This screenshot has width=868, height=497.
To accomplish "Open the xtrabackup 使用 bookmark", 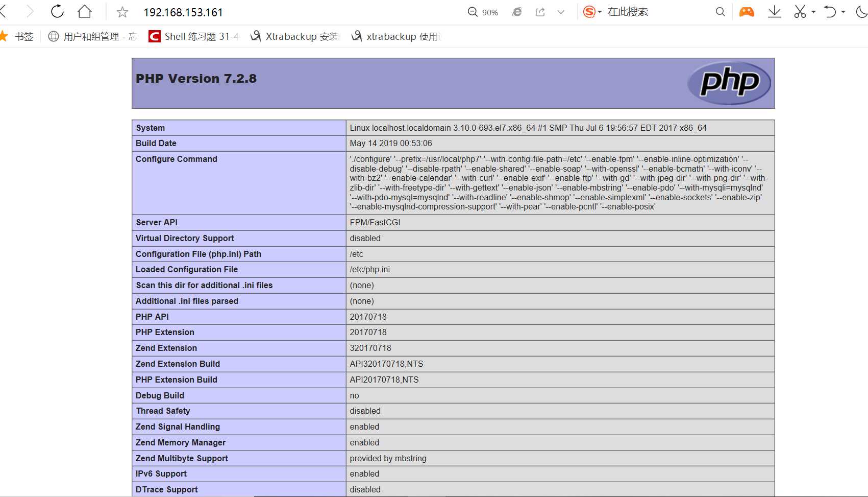I will click(x=395, y=36).
